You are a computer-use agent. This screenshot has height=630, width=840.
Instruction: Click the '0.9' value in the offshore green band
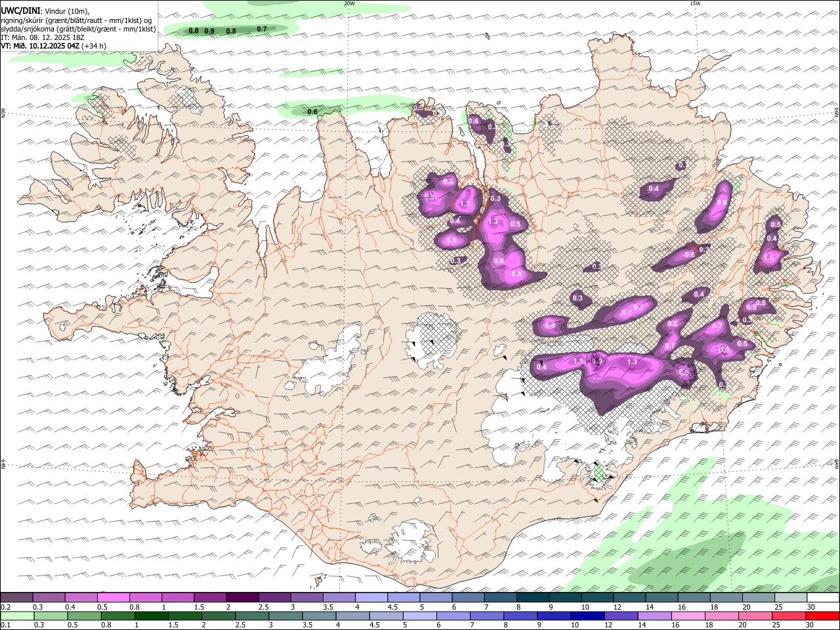pos(209,31)
